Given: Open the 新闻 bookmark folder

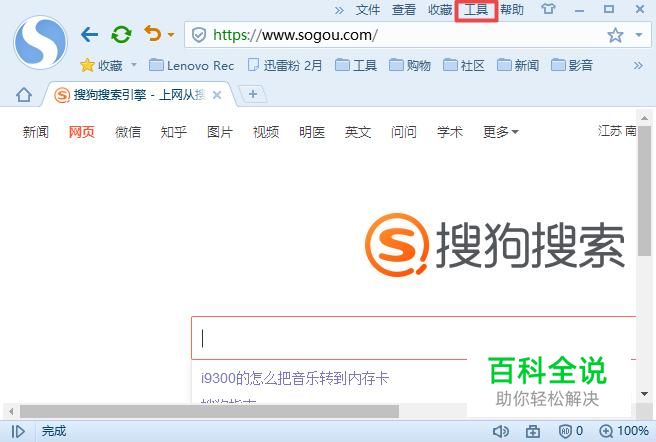Looking at the screenshot, I should click(518, 65).
